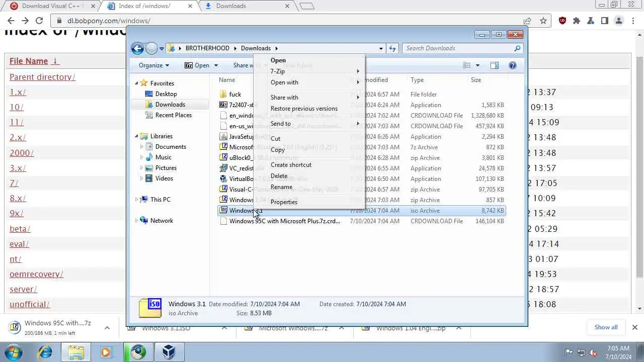Click the share page icon in the address bar

pos(527,21)
